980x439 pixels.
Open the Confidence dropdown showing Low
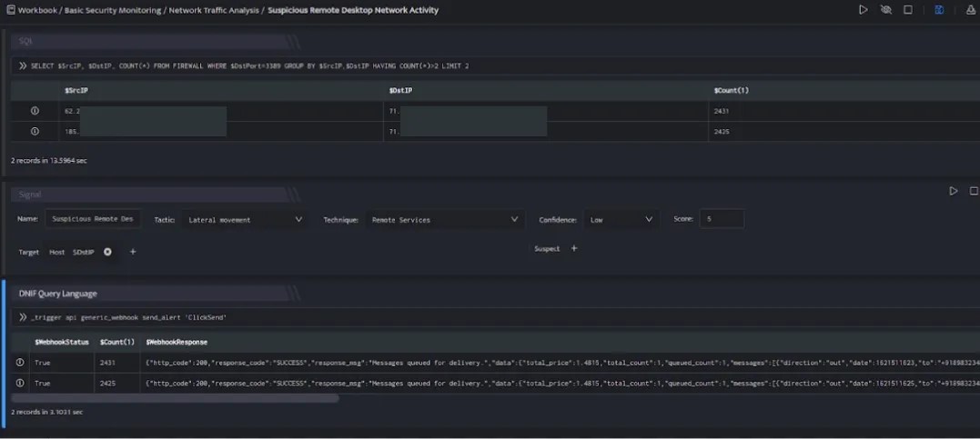point(621,219)
